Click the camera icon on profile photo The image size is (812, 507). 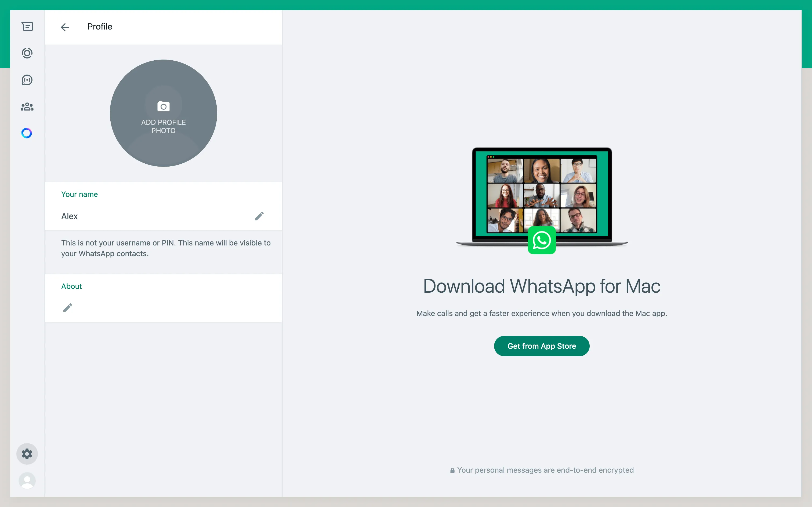[x=164, y=106]
